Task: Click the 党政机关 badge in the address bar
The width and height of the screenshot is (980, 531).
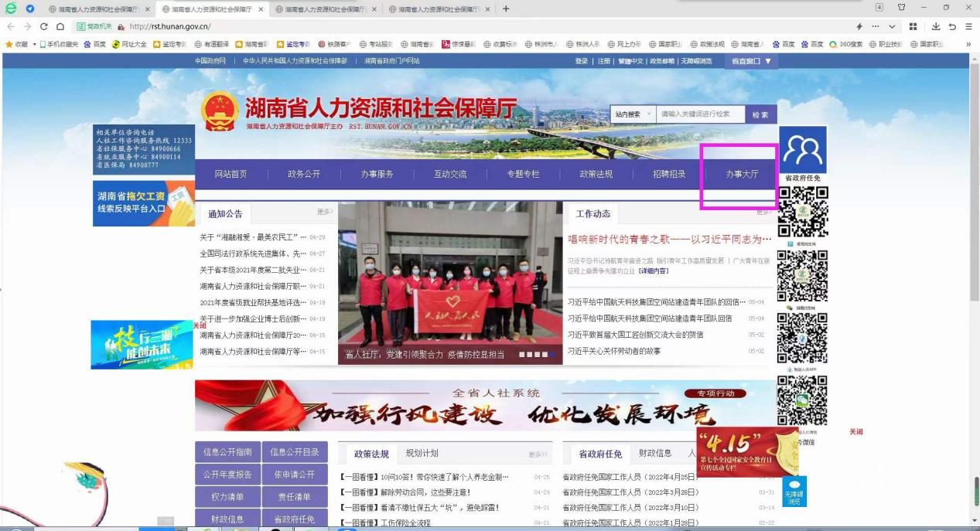Action: (93, 26)
